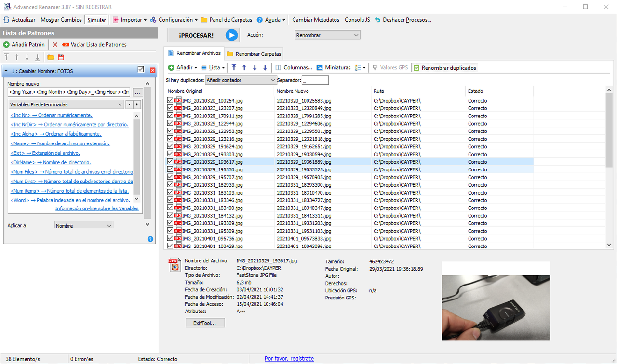
Task: Click the ExifTool... button
Action: click(x=205, y=323)
